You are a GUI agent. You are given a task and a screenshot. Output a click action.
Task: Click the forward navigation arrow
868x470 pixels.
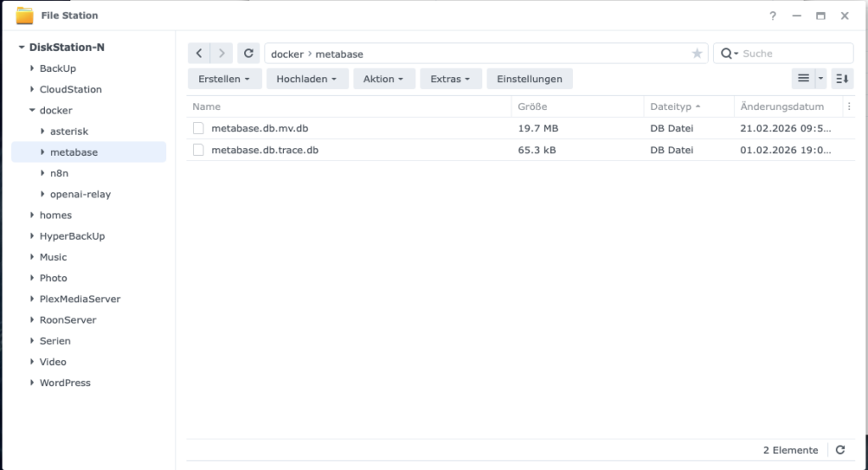221,53
